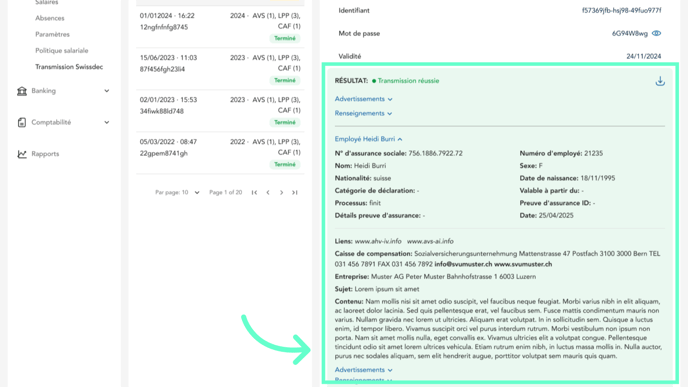Click the Terminé badge of 01/01/2024 entry
Image resolution: width=688 pixels, height=387 pixels.
point(285,38)
